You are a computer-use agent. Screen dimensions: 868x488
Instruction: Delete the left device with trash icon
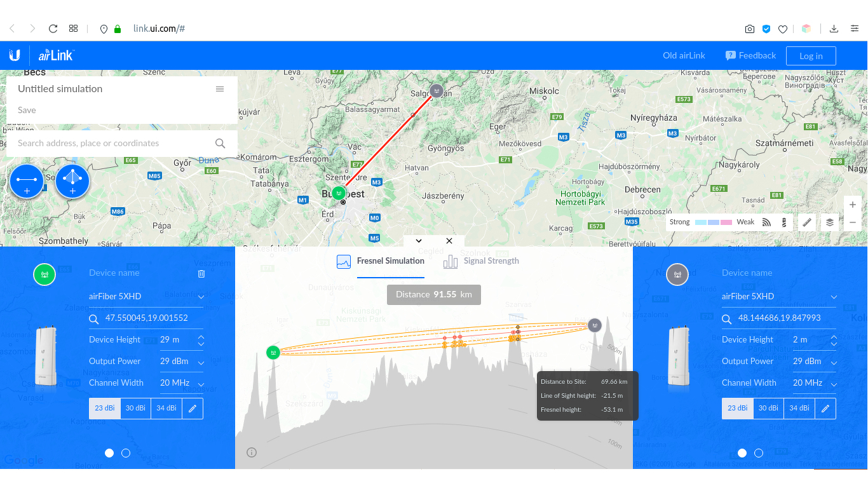click(x=201, y=273)
